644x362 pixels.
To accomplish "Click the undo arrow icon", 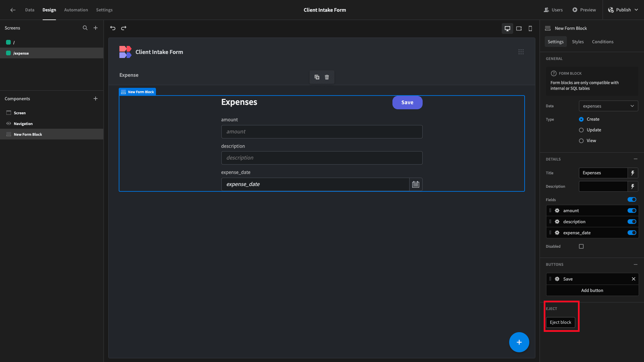I will coord(113,28).
